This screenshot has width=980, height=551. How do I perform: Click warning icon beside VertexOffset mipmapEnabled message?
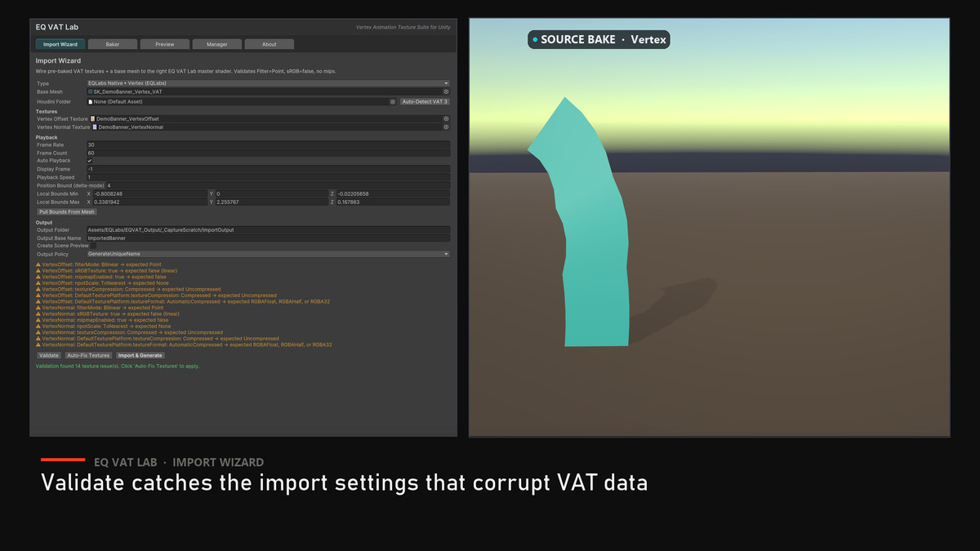[38, 277]
